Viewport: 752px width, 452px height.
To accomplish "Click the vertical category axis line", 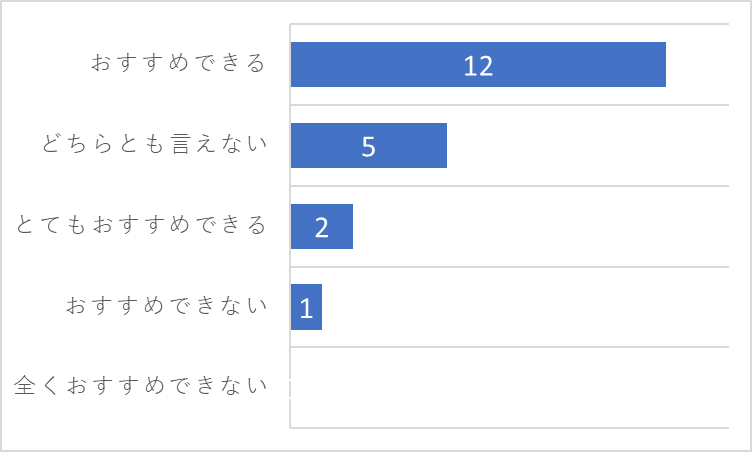I will (290, 226).
